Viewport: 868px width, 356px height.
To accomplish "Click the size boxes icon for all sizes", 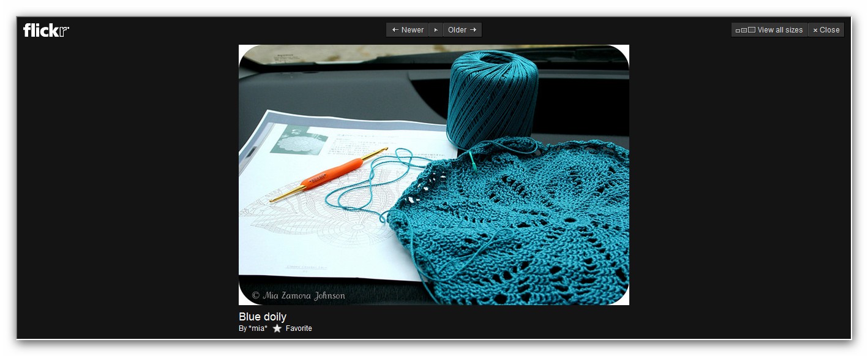I will click(x=745, y=30).
